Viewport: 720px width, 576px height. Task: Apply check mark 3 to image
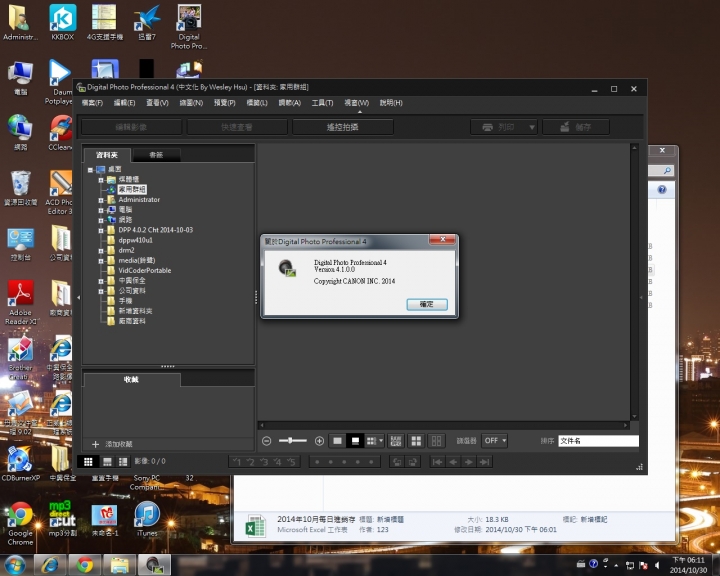click(x=264, y=462)
